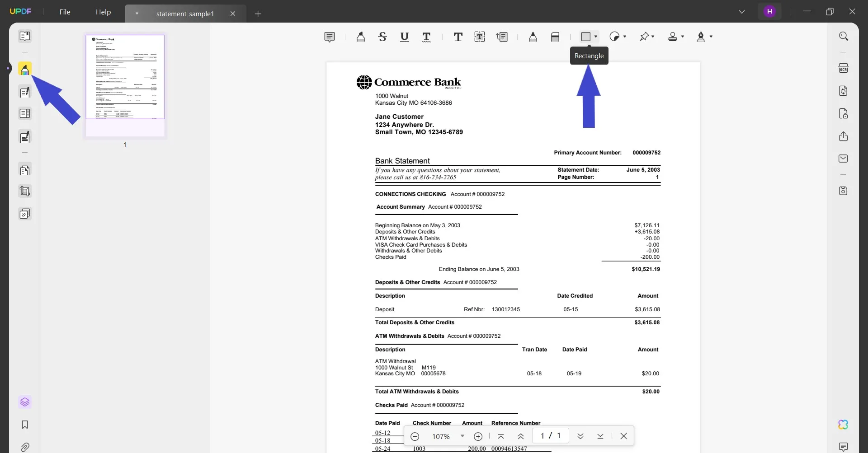Open the Search magnifier icon
The width and height of the screenshot is (868, 453).
[x=844, y=36]
